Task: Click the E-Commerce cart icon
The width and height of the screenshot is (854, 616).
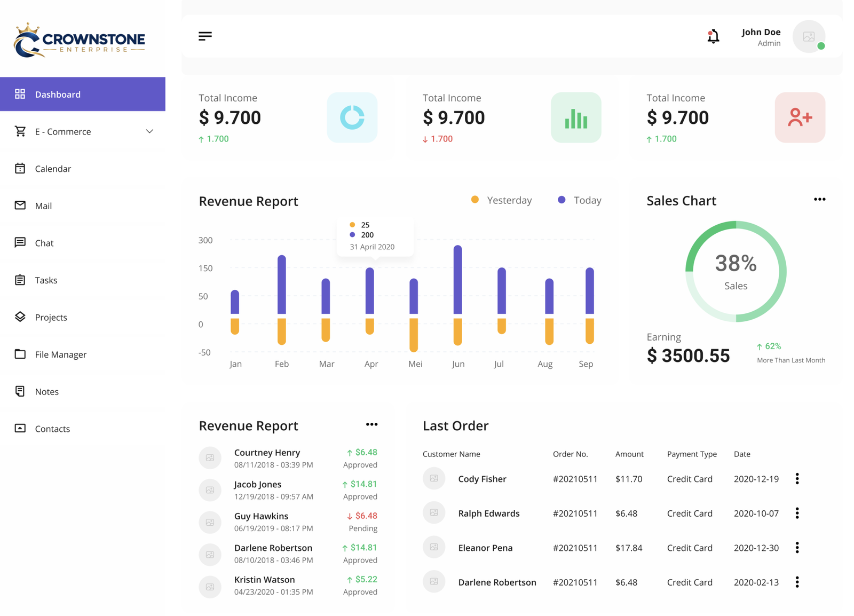Action: point(20,131)
